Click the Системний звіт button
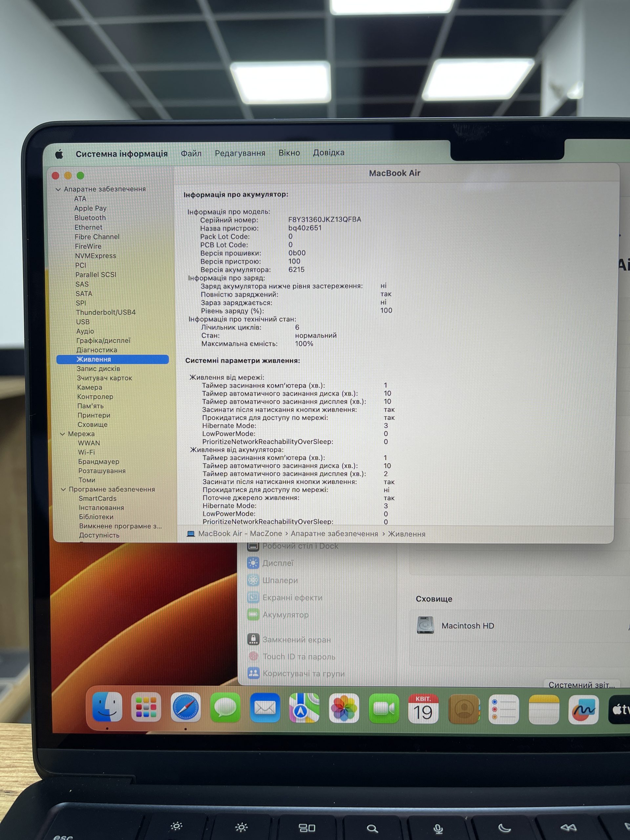Viewport: 630px width, 840px height. coord(581,684)
